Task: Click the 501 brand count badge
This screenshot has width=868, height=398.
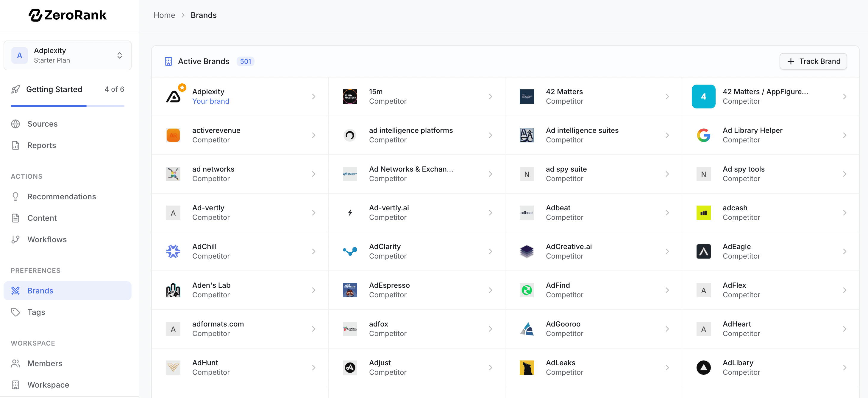Action: (x=245, y=61)
